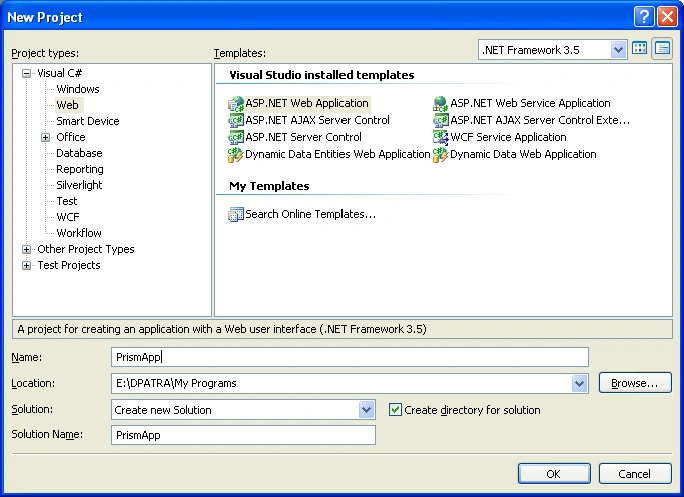This screenshot has width=684, height=497.
Task: Click into the Name input field
Action: (x=349, y=357)
